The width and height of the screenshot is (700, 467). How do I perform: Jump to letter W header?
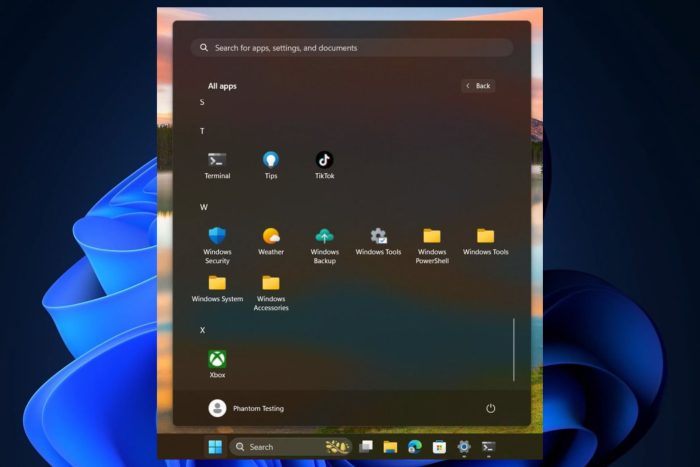coord(204,207)
